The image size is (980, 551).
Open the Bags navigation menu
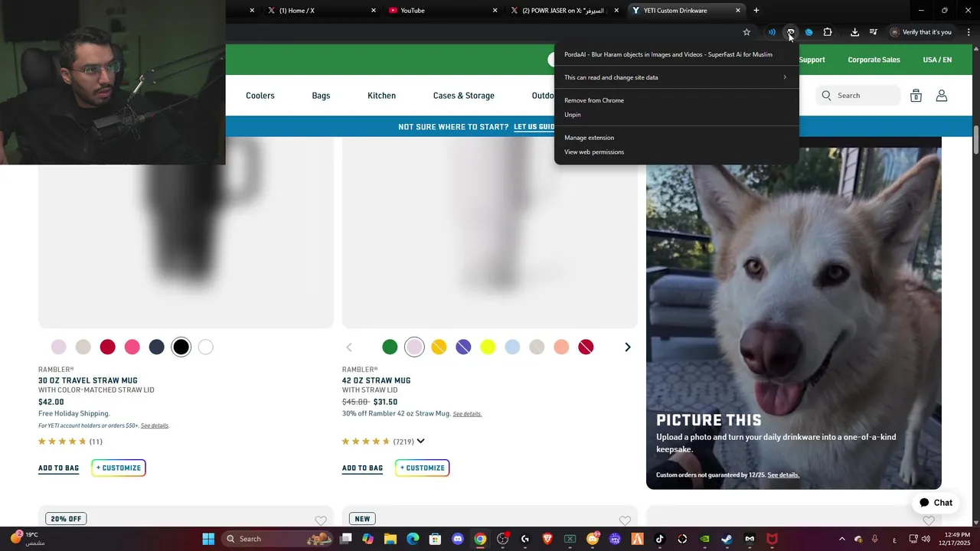click(321, 96)
